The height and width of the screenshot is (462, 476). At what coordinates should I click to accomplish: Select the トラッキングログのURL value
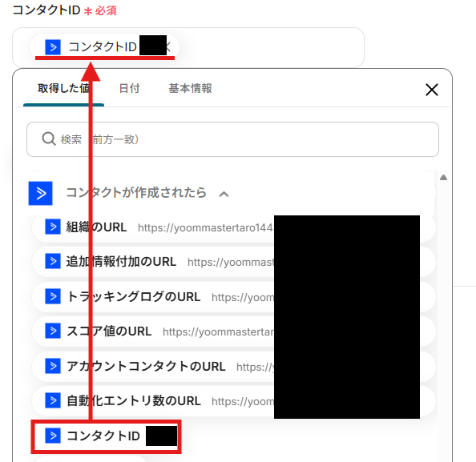click(x=234, y=297)
